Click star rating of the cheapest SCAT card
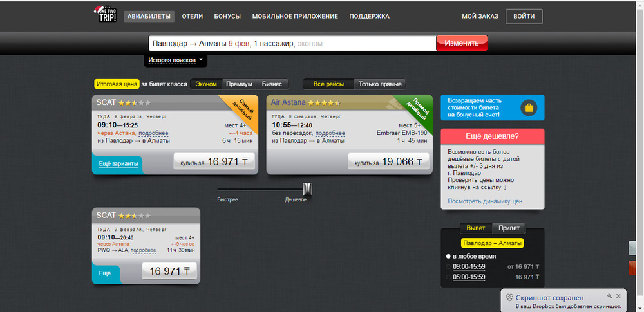The height and width of the screenshot is (312, 644). point(135,103)
